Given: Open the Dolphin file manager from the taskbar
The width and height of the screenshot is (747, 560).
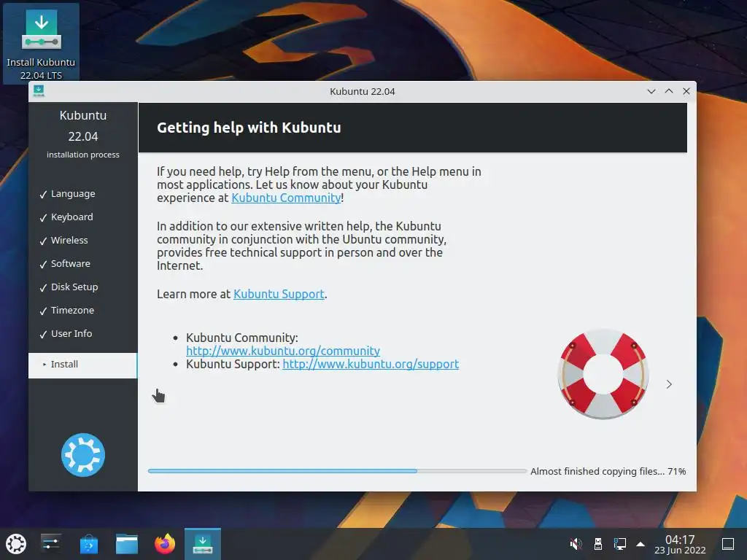Looking at the screenshot, I should click(x=127, y=544).
